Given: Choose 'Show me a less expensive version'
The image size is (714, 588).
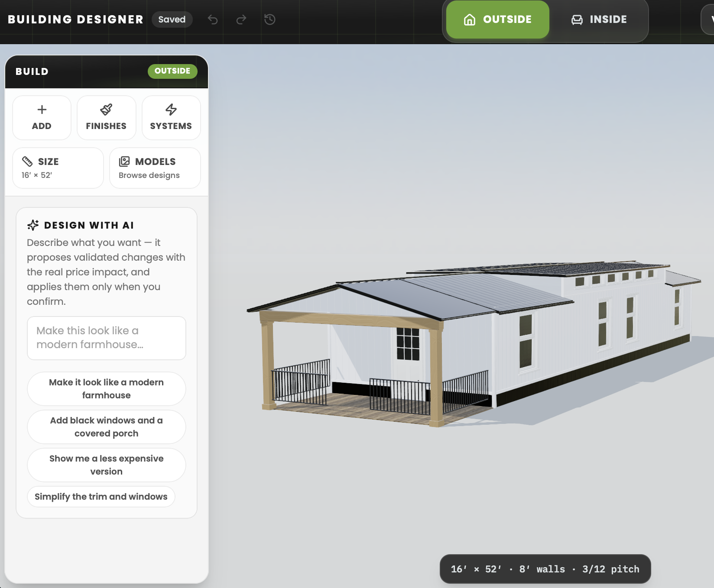Looking at the screenshot, I should pyautogui.click(x=107, y=465).
